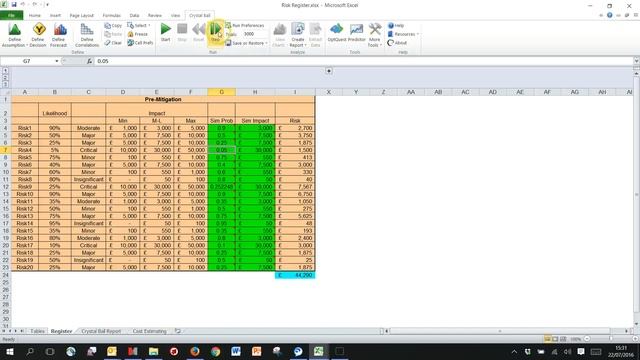Screen dimensions: 640x360
Task: Open Create Report dropdown
Action: [298, 35]
